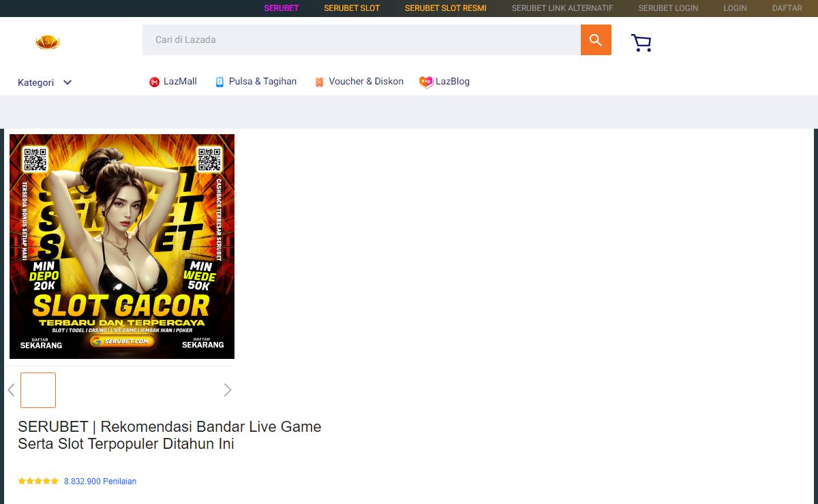Image resolution: width=818 pixels, height=504 pixels.
Task: Open the LazBlog navigation link
Action: coord(453,82)
